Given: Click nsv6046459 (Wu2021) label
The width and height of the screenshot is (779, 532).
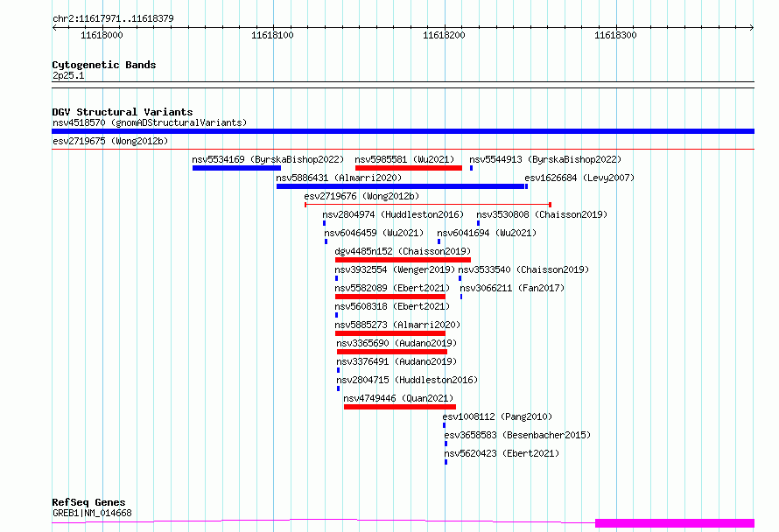Looking at the screenshot, I should (374, 233).
